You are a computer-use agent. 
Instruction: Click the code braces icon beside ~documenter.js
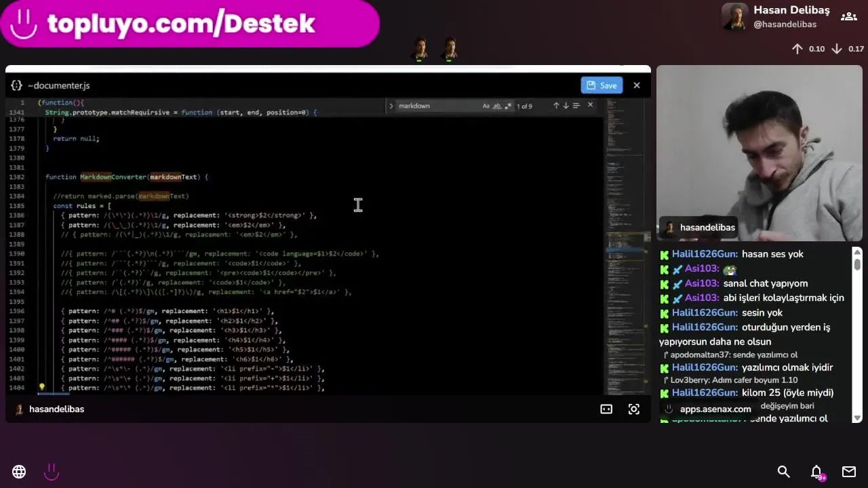point(16,85)
